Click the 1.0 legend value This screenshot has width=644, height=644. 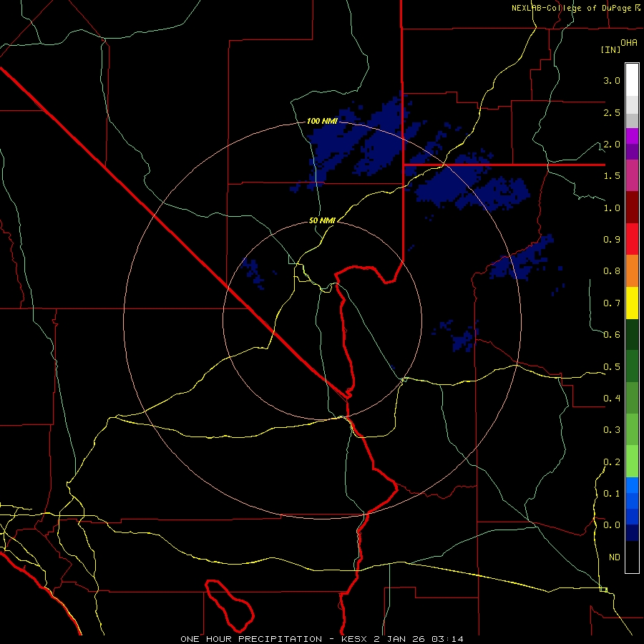click(x=612, y=208)
